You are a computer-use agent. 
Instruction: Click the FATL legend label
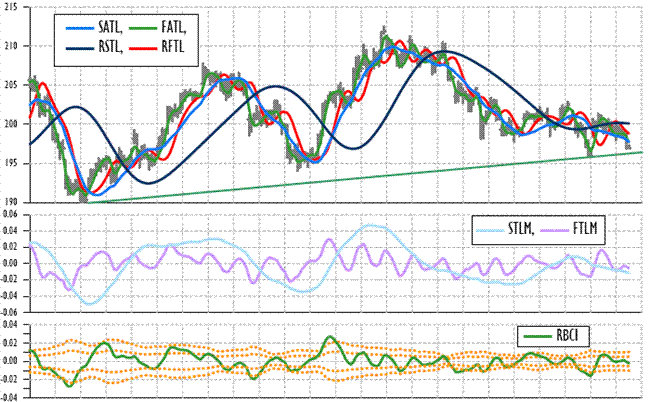(x=174, y=28)
